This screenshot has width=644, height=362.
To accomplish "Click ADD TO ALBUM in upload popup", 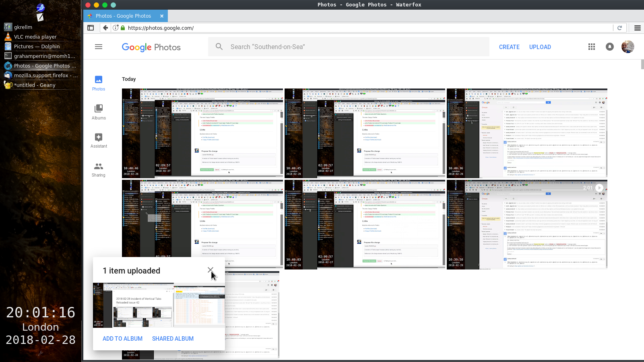I will [x=122, y=339].
